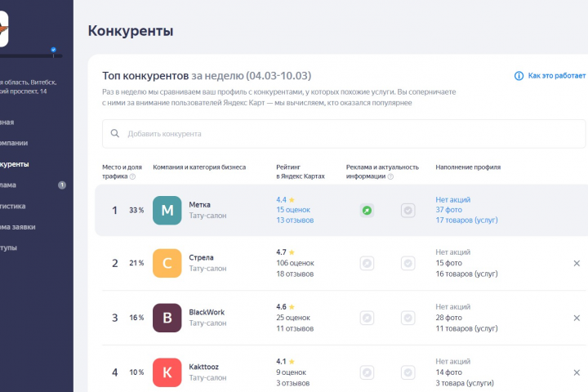This screenshot has height=392, width=588.
Task: Click the 'Компания и категория бизнеса' column header
Action: [x=199, y=167]
